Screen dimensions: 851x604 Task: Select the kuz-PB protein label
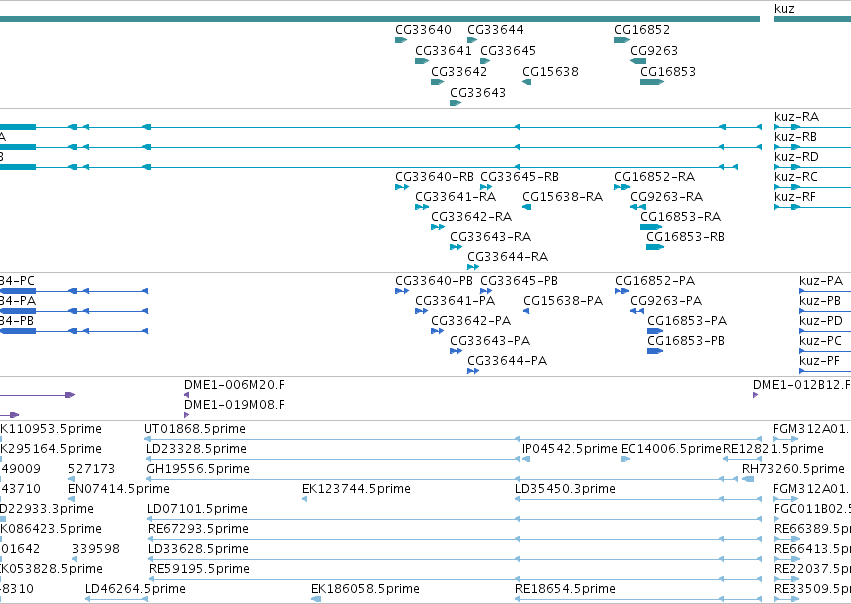tap(820, 301)
